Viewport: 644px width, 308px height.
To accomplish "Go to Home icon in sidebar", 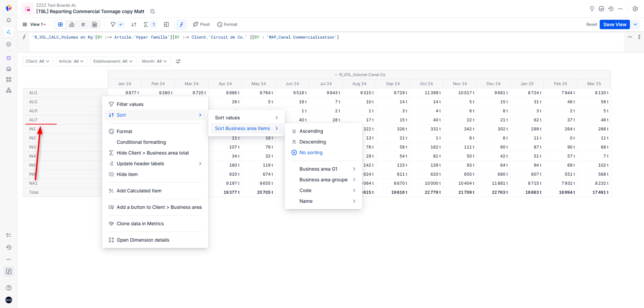I will [9, 69].
